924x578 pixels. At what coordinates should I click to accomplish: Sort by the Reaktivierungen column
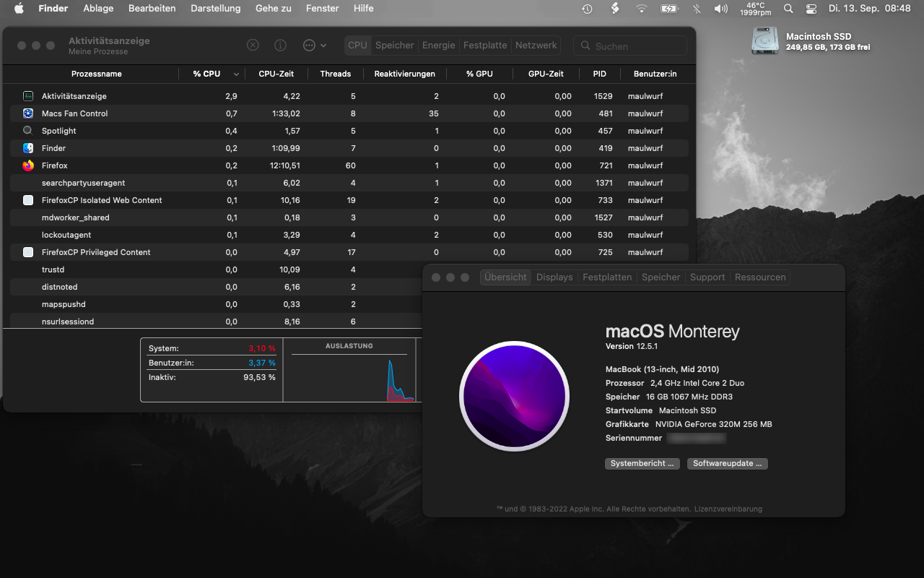(404, 74)
